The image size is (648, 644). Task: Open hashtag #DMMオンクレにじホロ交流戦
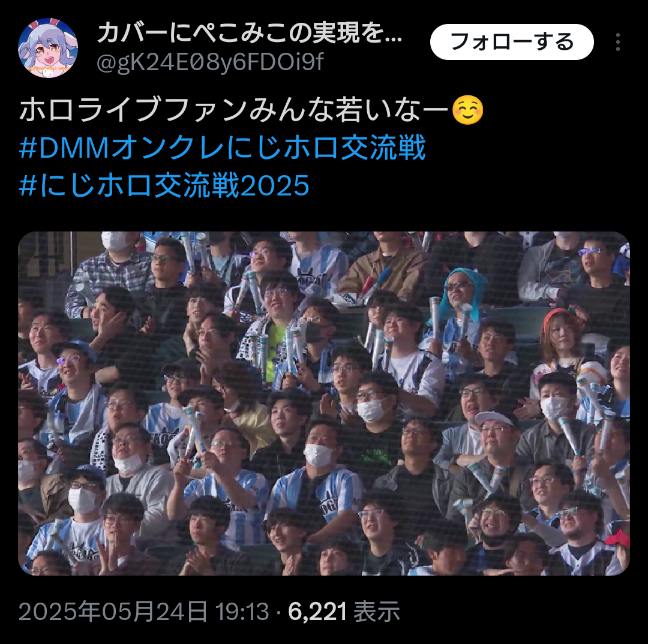223,148
